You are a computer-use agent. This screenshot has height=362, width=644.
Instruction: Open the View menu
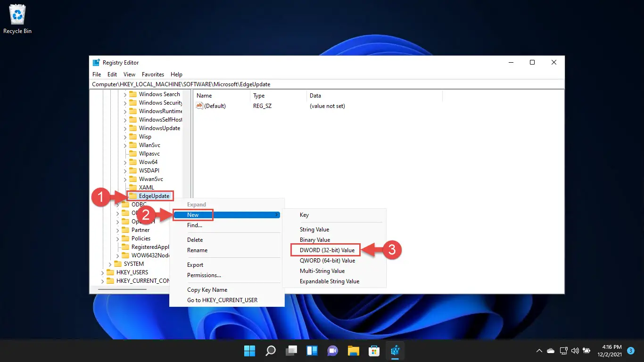[129, 74]
